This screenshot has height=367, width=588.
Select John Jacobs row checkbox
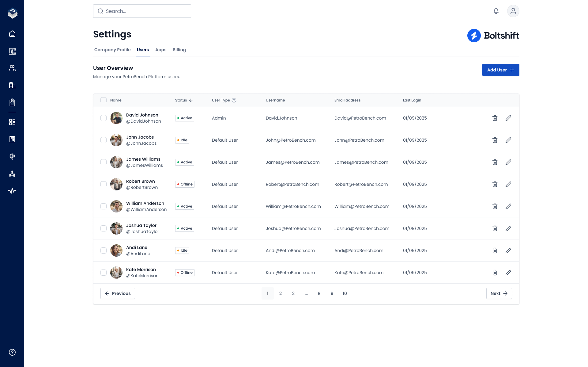click(x=104, y=140)
